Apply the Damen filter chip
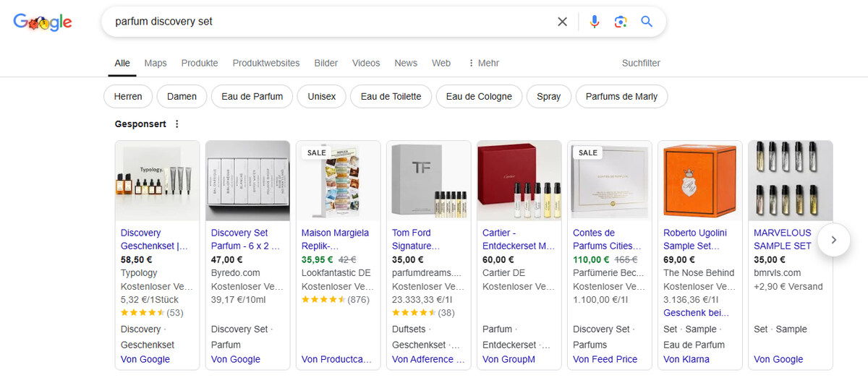 182,96
